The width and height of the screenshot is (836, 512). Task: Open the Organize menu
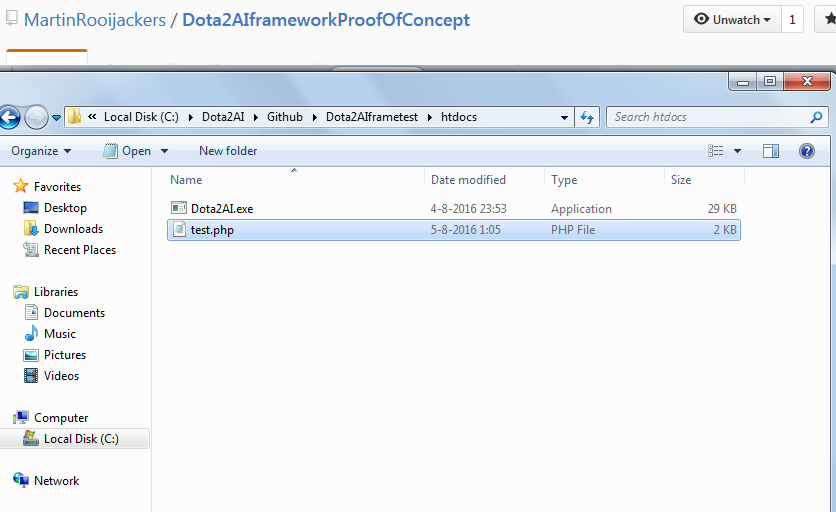41,151
